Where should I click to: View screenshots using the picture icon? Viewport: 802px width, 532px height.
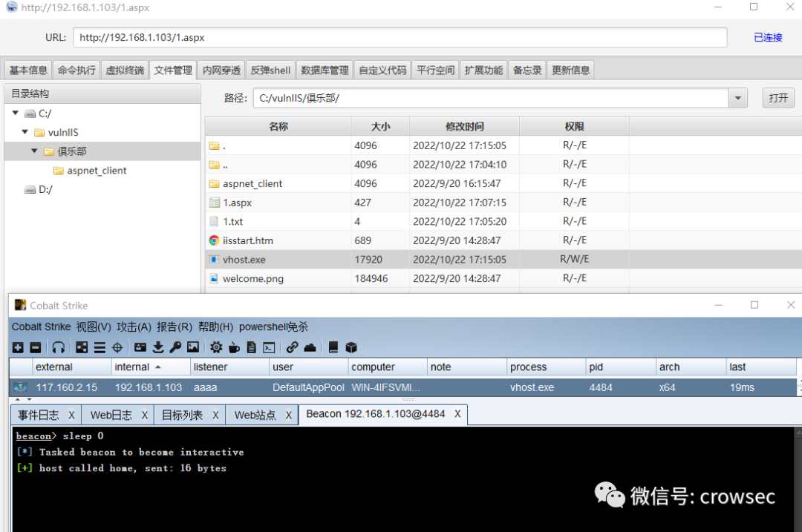point(193,347)
